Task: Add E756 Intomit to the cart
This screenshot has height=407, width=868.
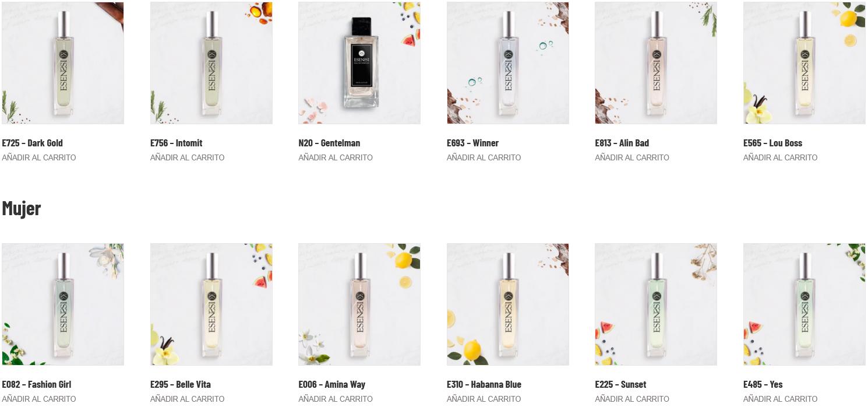Action: tap(187, 157)
